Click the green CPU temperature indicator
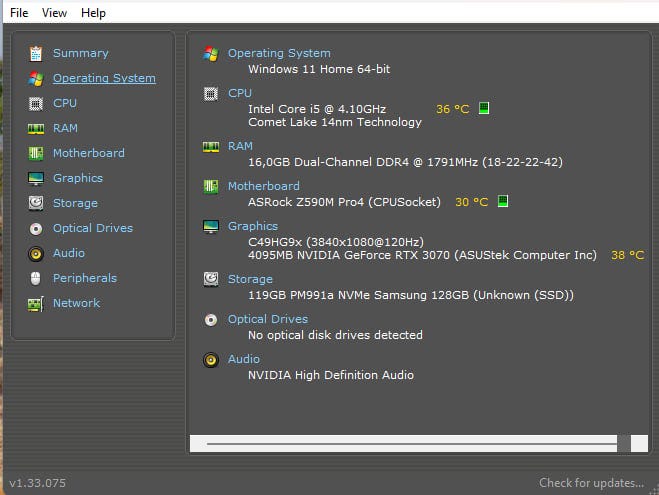Image resolution: width=659 pixels, height=495 pixels. pyautogui.click(x=484, y=108)
